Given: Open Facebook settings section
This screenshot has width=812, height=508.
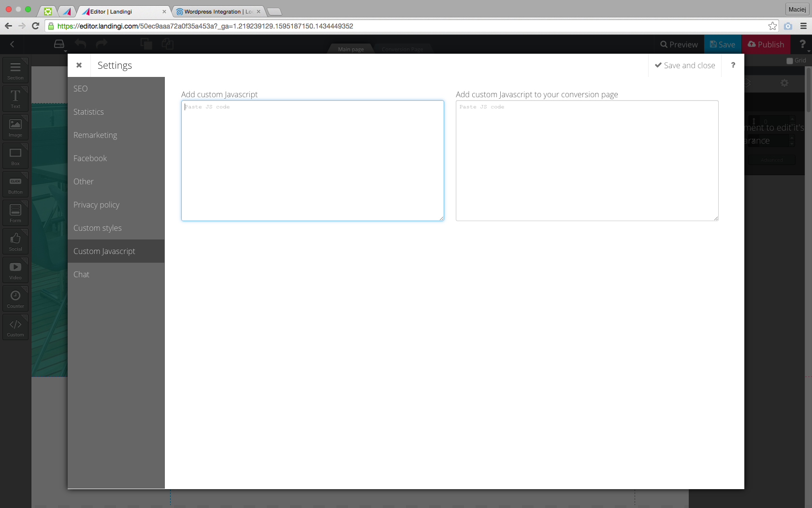Looking at the screenshot, I should pyautogui.click(x=116, y=158).
